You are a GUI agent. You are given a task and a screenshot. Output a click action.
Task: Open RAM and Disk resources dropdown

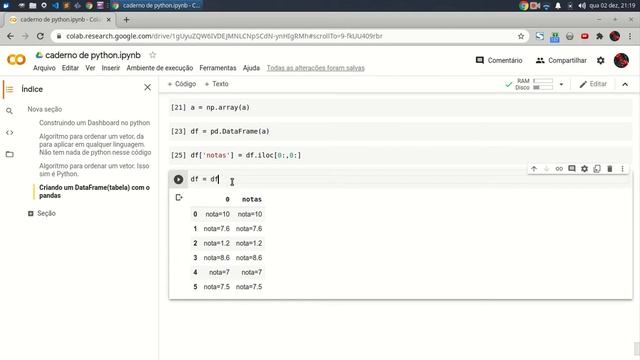click(561, 84)
